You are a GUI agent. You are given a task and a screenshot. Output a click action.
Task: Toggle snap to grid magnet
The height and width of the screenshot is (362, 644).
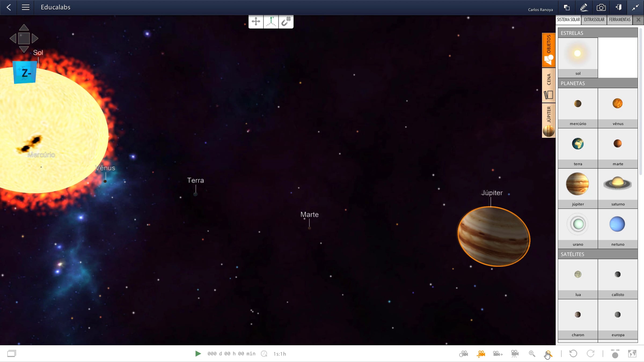286,21
